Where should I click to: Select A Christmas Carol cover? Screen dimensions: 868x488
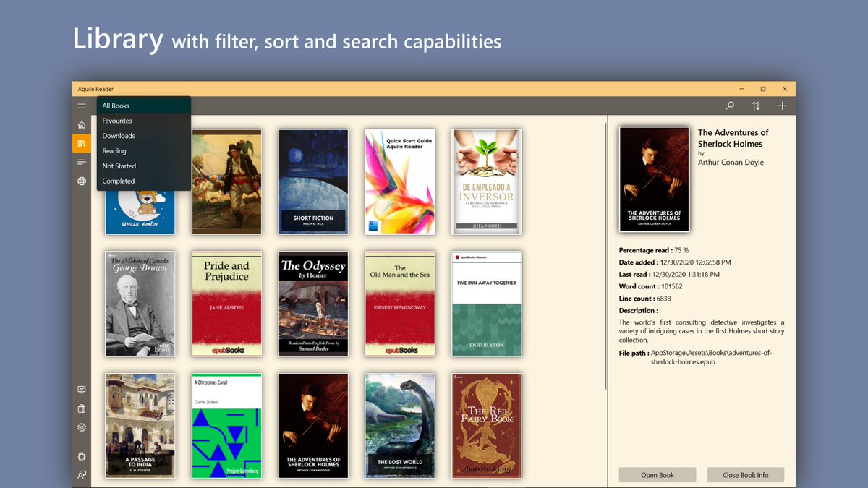227,426
